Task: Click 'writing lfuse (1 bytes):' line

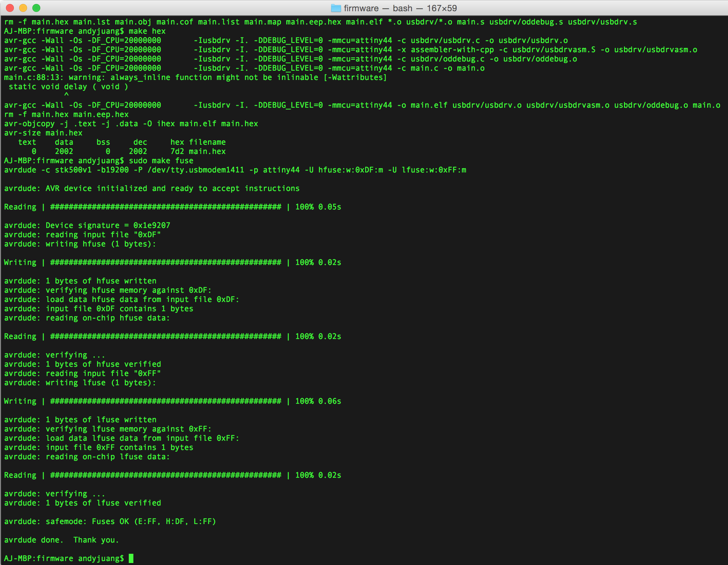Action: coord(80,383)
